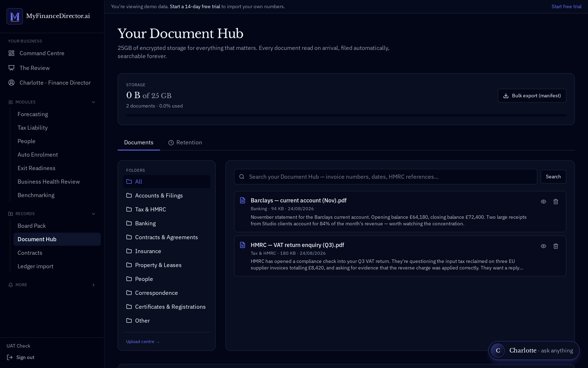Open HMRC — VAT return enquiry (Q3).pdf title
588x368 pixels.
click(x=297, y=245)
